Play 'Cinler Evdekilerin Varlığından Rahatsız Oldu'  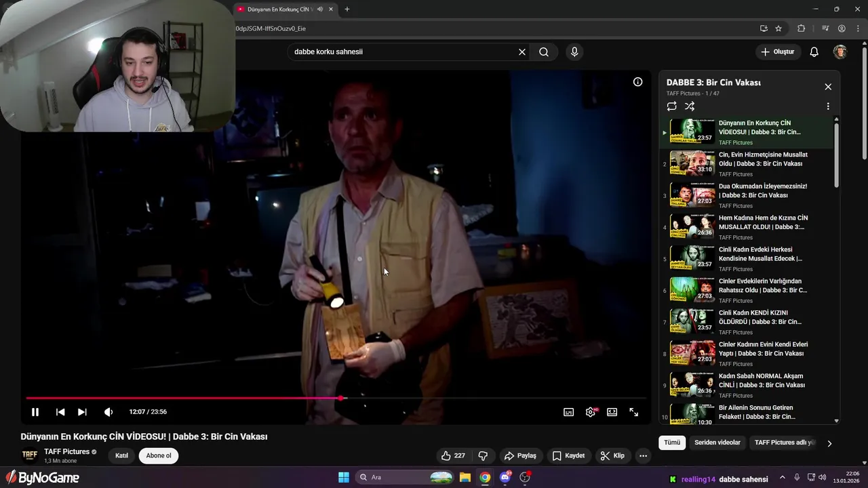pos(747,290)
